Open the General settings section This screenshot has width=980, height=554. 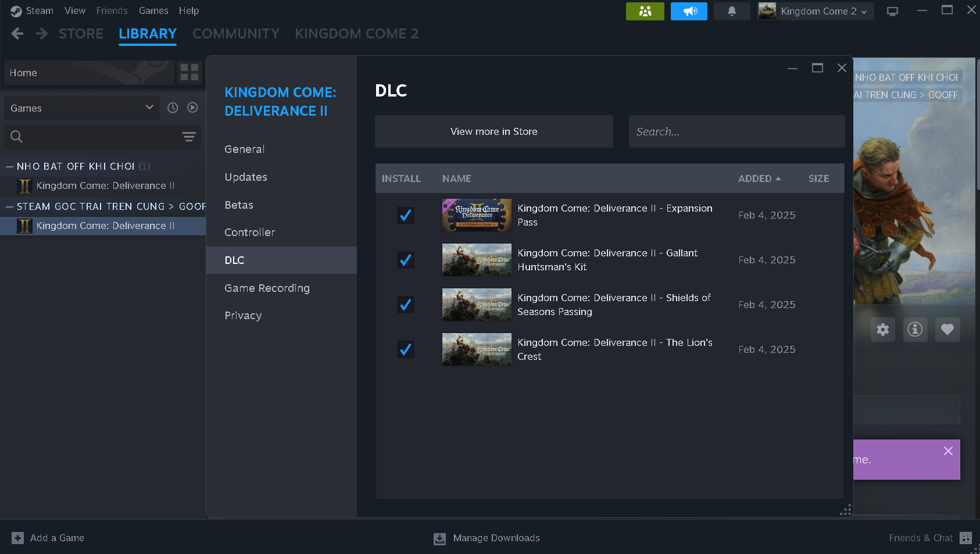(281, 149)
